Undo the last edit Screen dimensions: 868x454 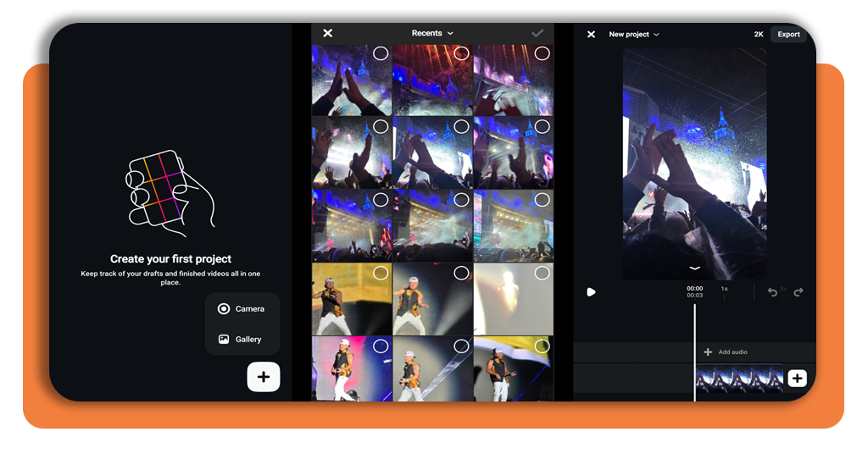tap(772, 292)
